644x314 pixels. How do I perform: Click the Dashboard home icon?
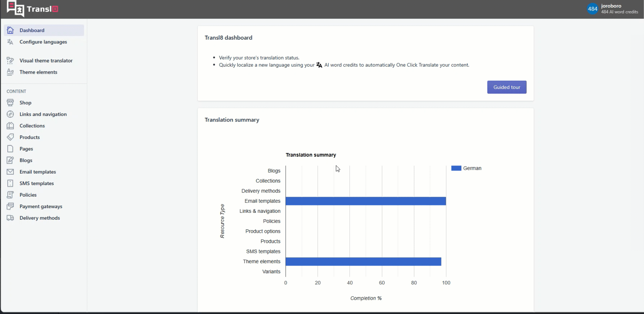coord(10,30)
